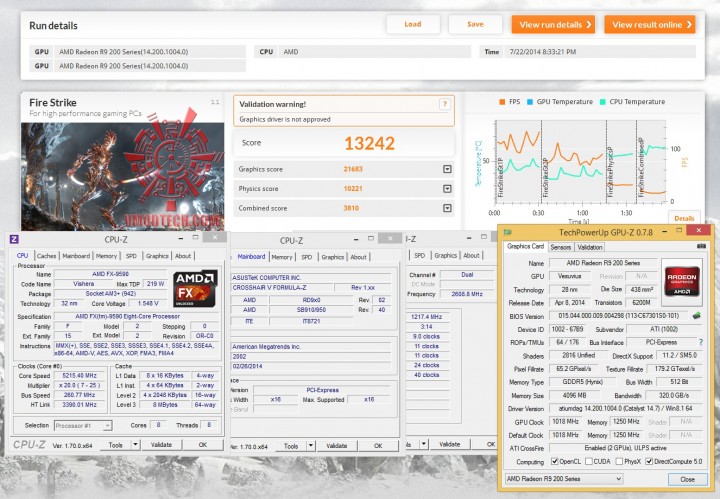Click OK in the first CPU-Z window

[x=202, y=444]
